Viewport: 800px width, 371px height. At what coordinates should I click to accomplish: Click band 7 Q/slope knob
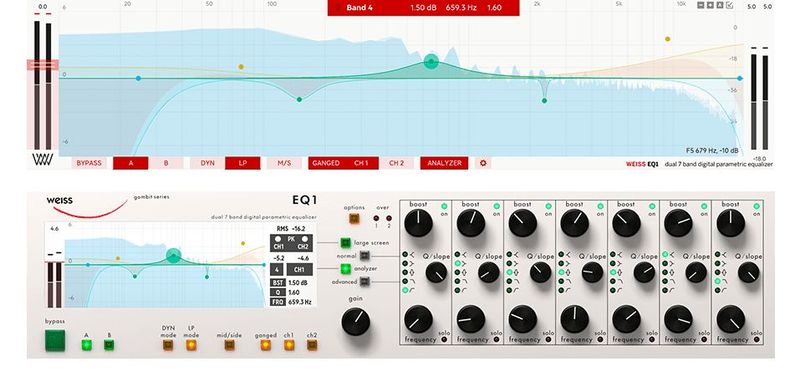[x=748, y=273]
